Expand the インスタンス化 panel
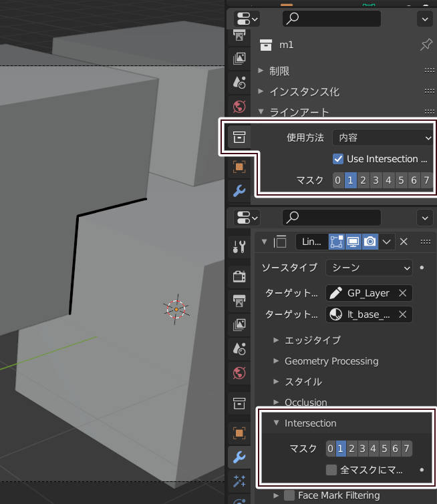 [x=261, y=91]
